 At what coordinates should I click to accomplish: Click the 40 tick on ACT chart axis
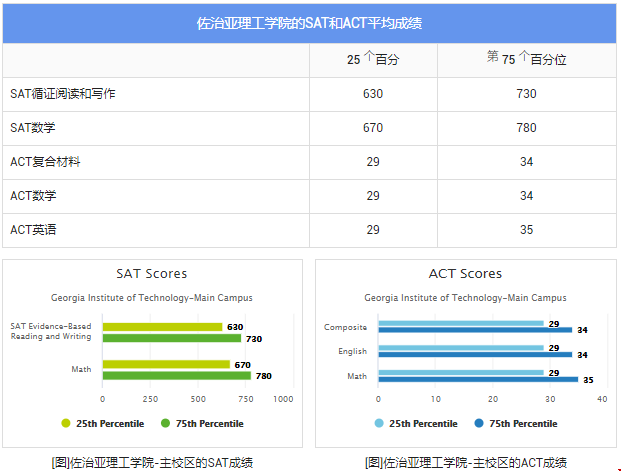602,399
